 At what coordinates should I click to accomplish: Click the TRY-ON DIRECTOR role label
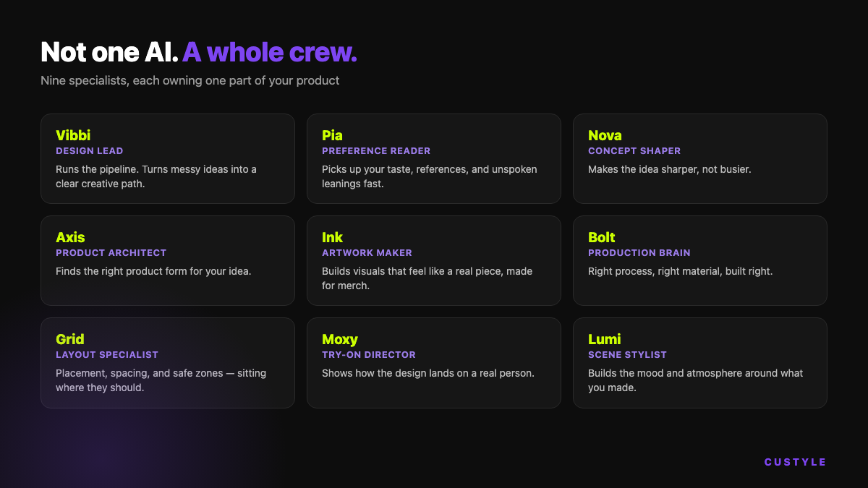[x=369, y=355]
